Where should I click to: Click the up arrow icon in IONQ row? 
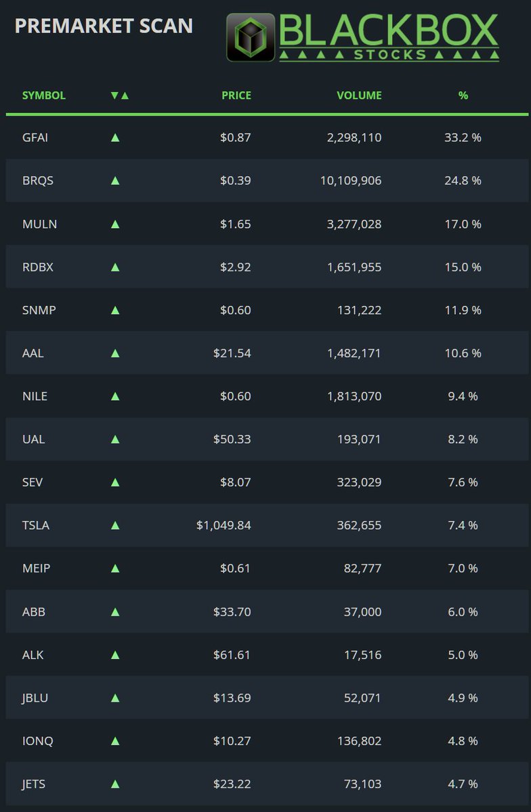pyautogui.click(x=115, y=741)
